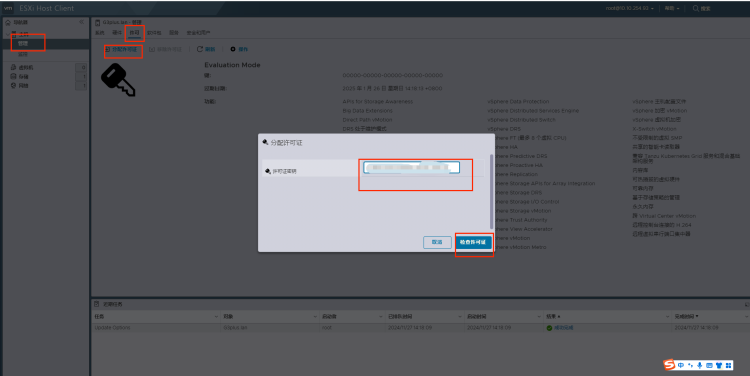
Task: Click the Remove license toolbar button
Action: (x=165, y=49)
